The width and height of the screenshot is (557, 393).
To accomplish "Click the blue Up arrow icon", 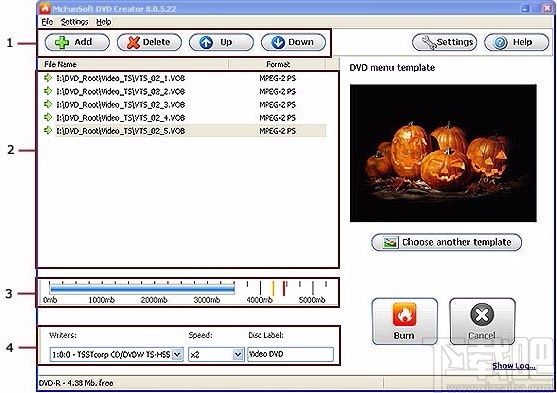I will point(206,42).
